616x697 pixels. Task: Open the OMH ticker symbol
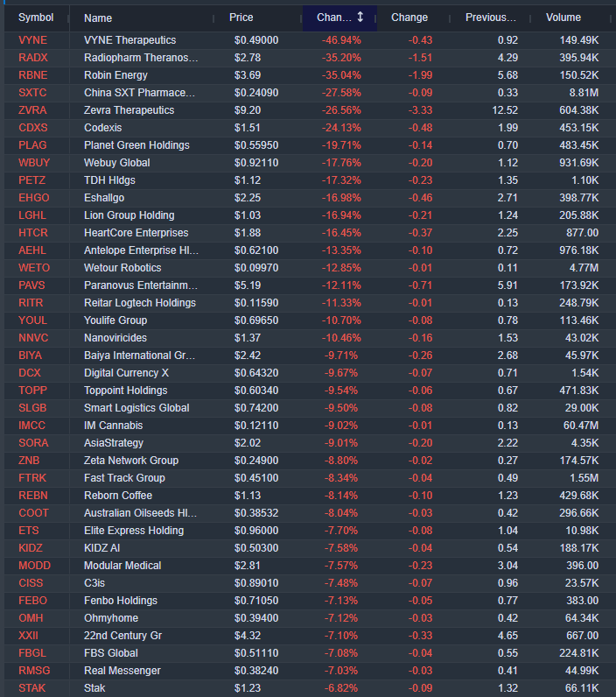(31, 618)
